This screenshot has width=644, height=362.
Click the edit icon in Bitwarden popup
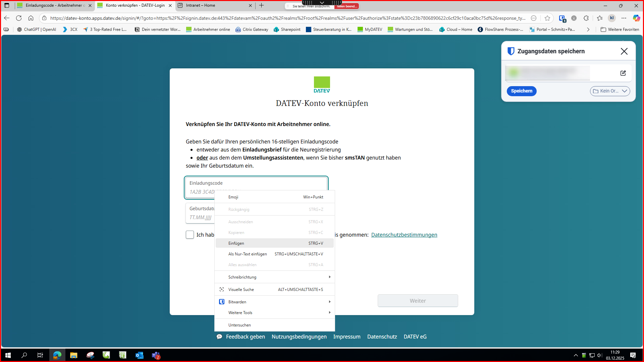[623, 73]
